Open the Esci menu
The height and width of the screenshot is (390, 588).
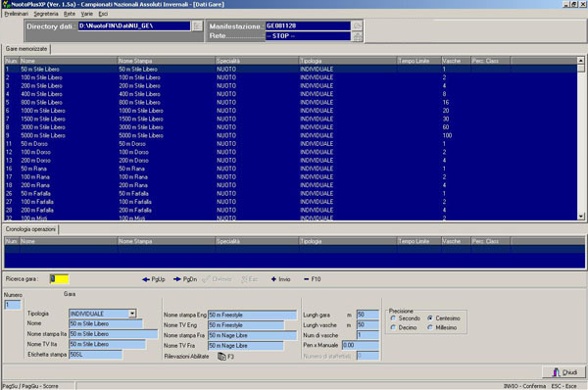[x=103, y=14]
